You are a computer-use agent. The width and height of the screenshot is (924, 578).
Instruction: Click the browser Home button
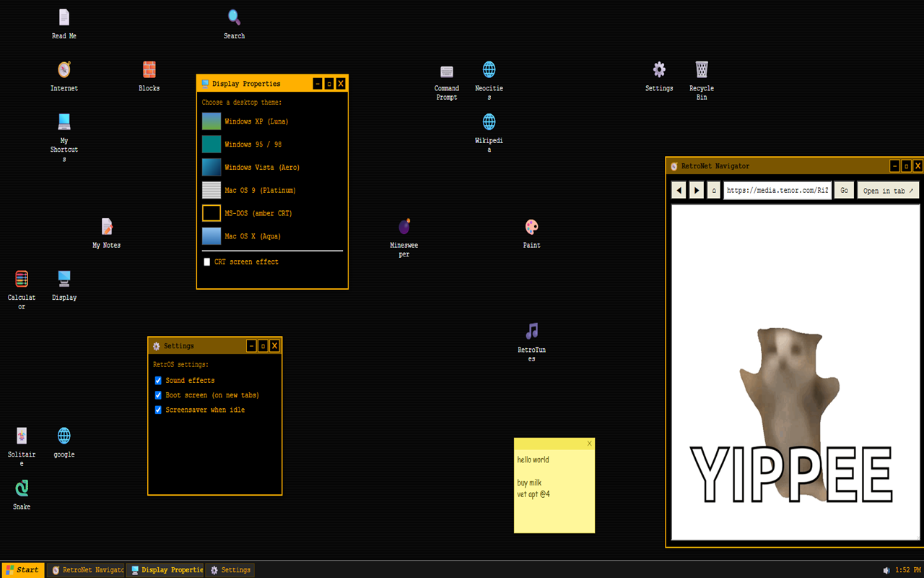(x=714, y=190)
